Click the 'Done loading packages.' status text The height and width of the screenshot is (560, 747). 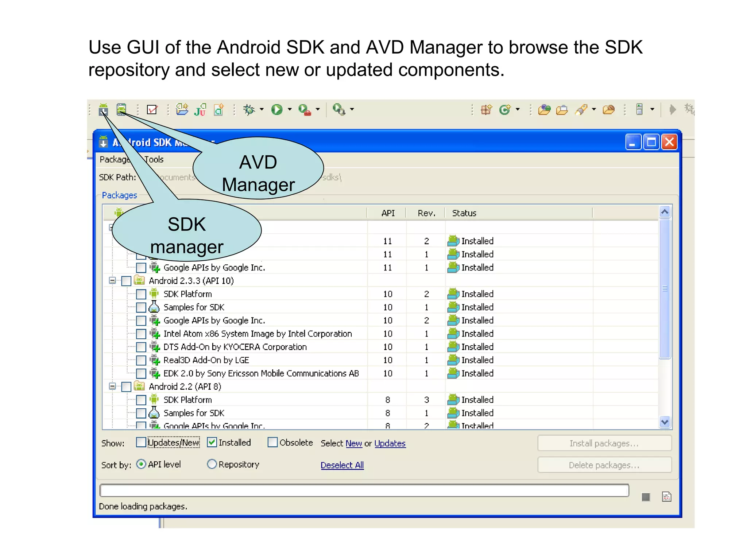(x=143, y=506)
